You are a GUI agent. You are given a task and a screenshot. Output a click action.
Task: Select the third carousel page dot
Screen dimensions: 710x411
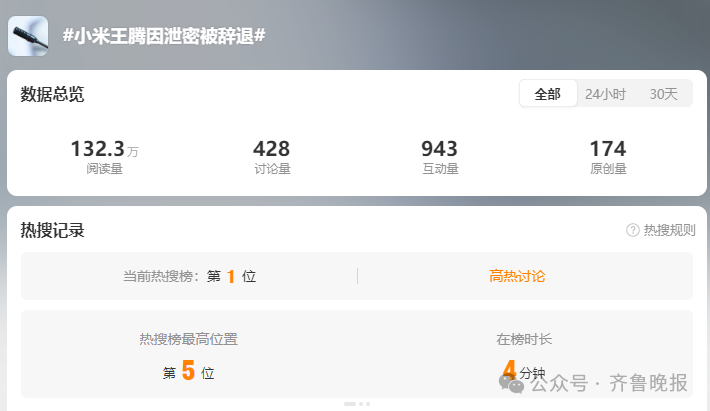coord(368,404)
